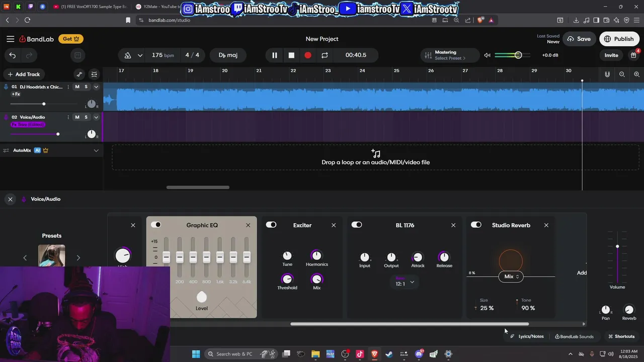Image resolution: width=644 pixels, height=362 pixels.
Task: Zoom out the timeline
Action: click(622, 74)
